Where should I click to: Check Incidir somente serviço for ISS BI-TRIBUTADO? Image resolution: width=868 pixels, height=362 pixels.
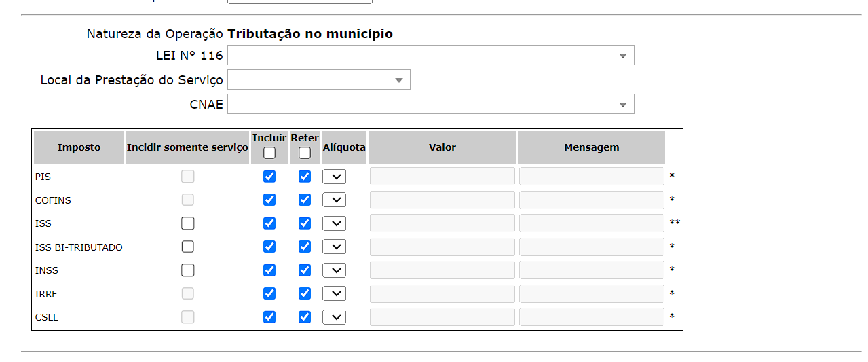click(188, 247)
